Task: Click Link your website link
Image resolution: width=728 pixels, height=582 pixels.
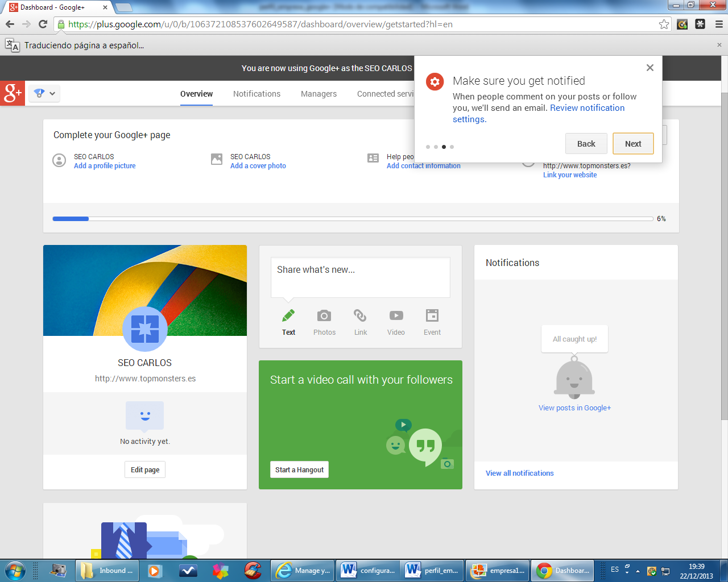Action: click(570, 175)
